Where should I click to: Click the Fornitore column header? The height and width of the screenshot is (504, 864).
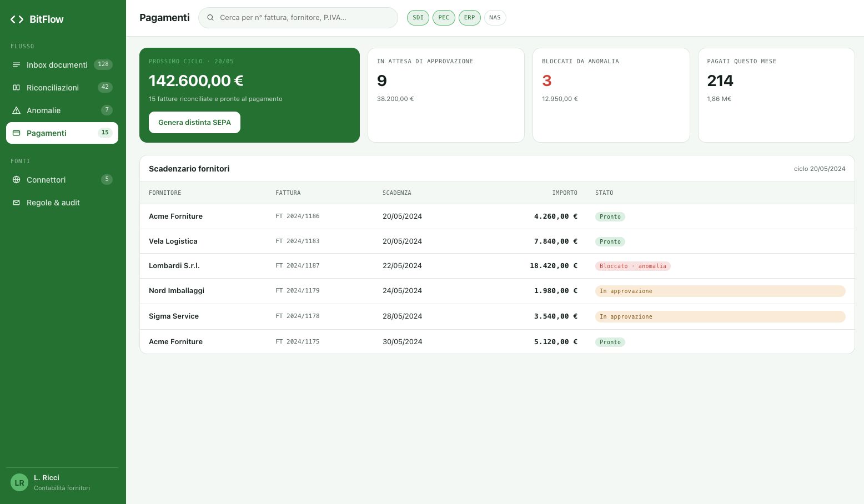[x=165, y=193]
